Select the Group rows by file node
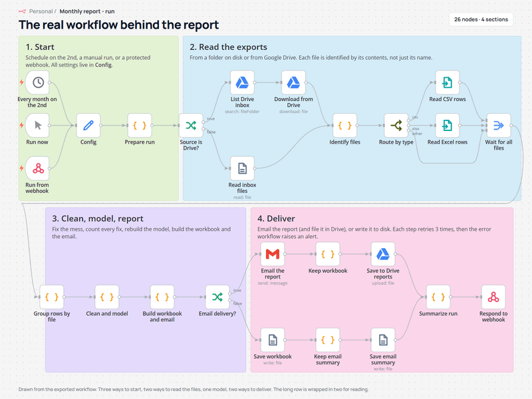 52,297
